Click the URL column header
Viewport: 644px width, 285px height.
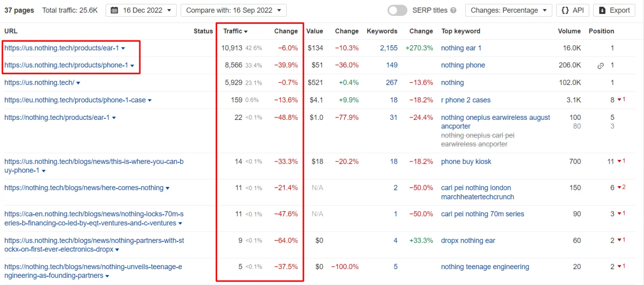tap(11, 31)
